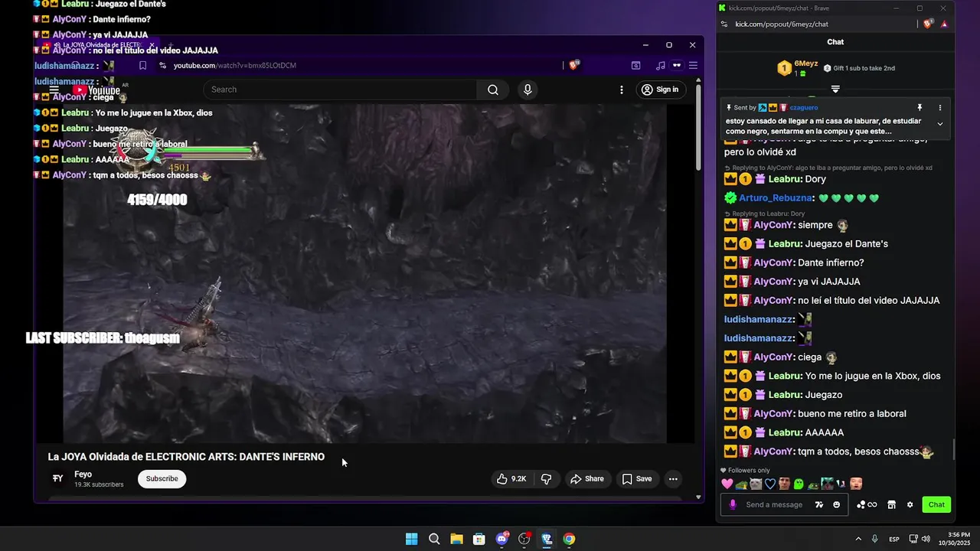The width and height of the screenshot is (980, 551).
Task: Click Brave Shields icon in YouTube window
Action: (574, 65)
